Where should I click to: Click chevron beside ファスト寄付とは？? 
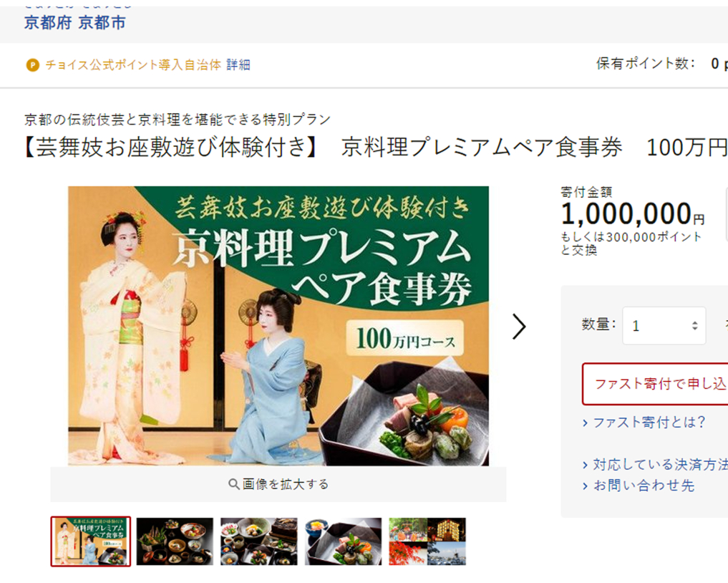(x=585, y=423)
